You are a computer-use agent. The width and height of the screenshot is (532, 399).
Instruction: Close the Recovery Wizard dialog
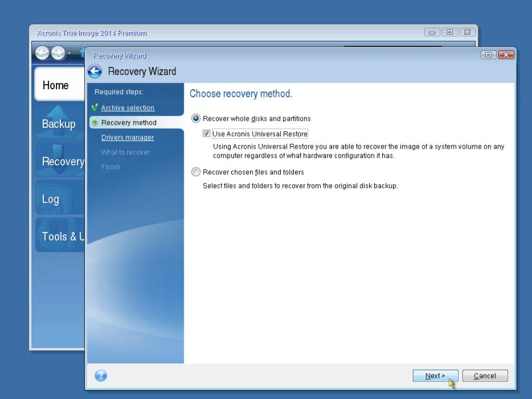(506, 55)
